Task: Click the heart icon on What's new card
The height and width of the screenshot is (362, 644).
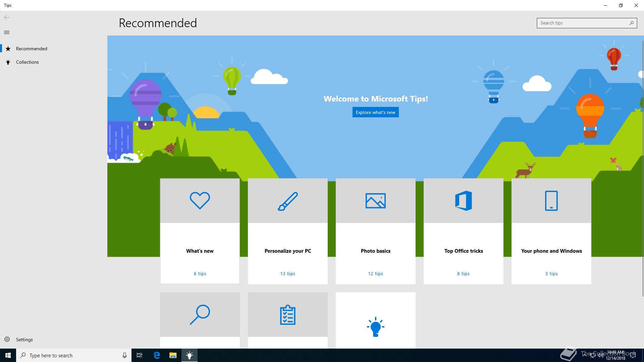Action: click(x=200, y=200)
